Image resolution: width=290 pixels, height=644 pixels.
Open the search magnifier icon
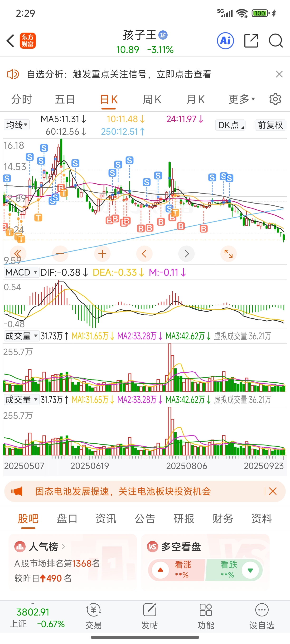(276, 41)
